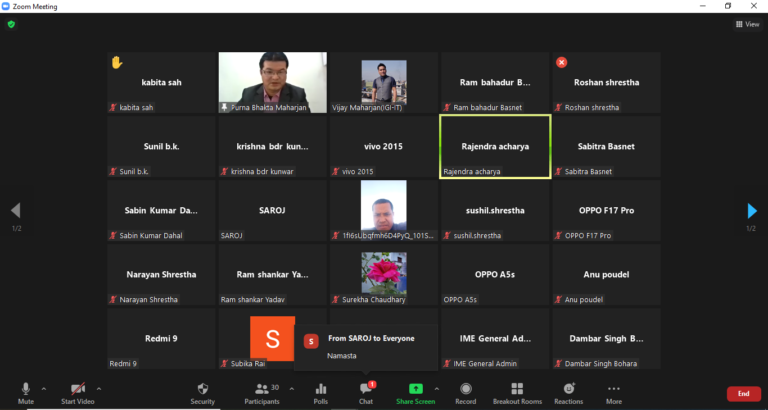768x410 pixels.
Task: Select the Sabin Kumar Dahal tile
Action: pyautogui.click(x=161, y=211)
